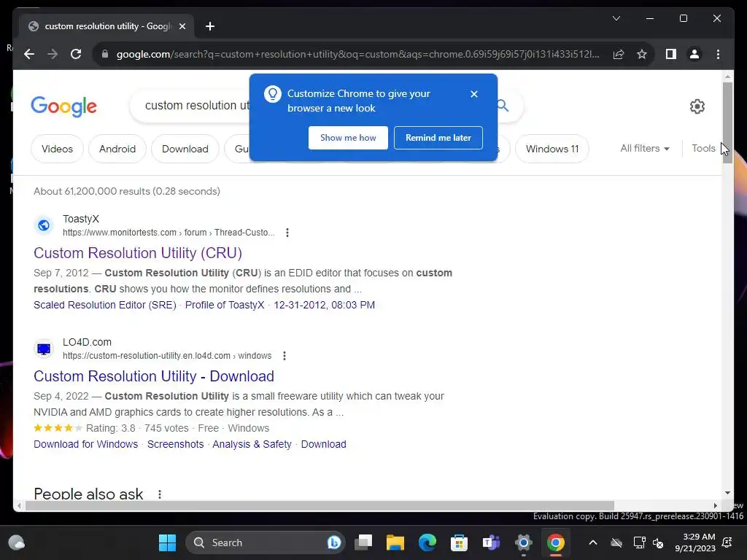Open a new tab with plus button
This screenshot has width=747, height=560.
pyautogui.click(x=209, y=26)
